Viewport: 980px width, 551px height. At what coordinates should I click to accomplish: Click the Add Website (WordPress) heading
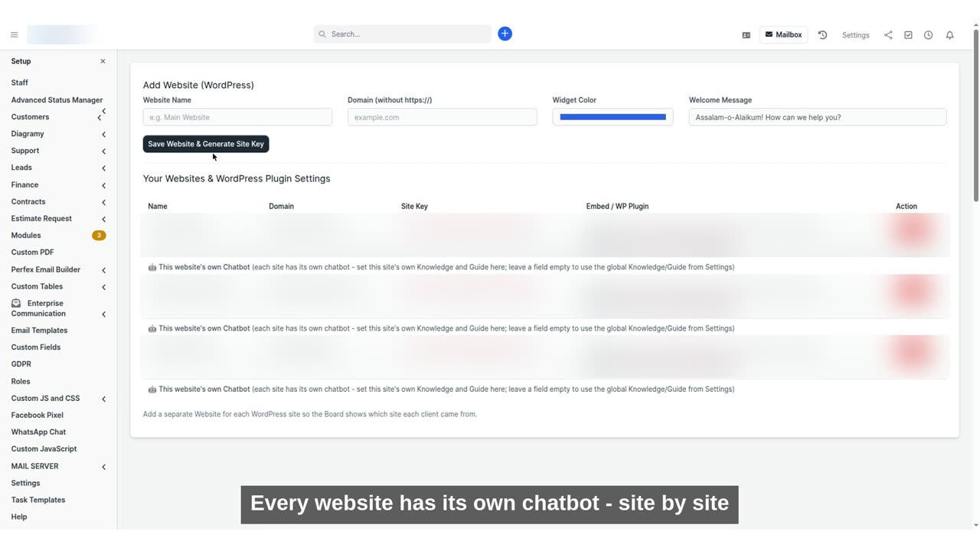pyautogui.click(x=198, y=85)
